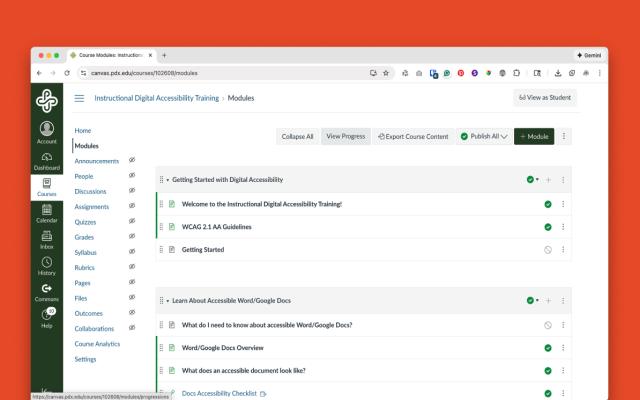640x400 pixels.
Task: Open the Gemini button in the tab bar
Action: tap(589, 55)
